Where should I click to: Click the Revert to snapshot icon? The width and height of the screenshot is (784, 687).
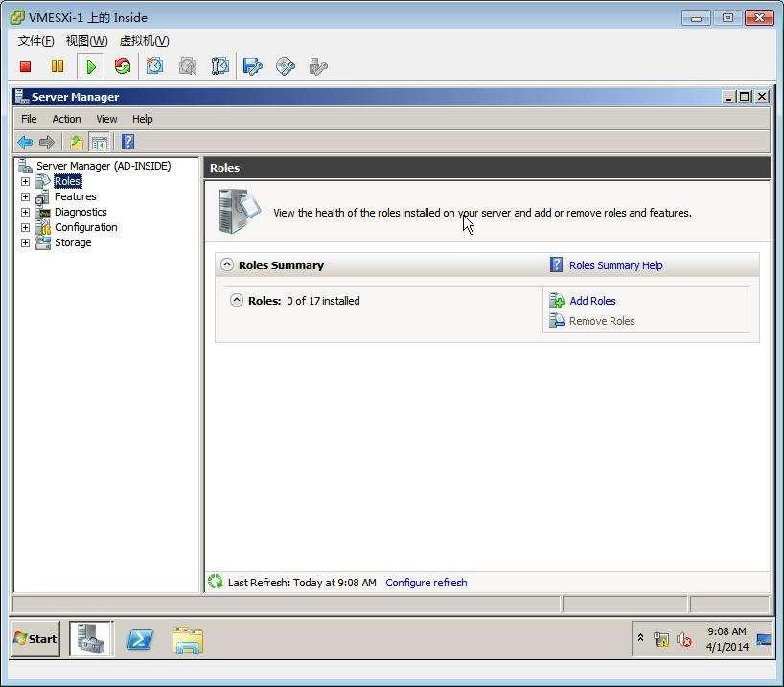point(188,66)
